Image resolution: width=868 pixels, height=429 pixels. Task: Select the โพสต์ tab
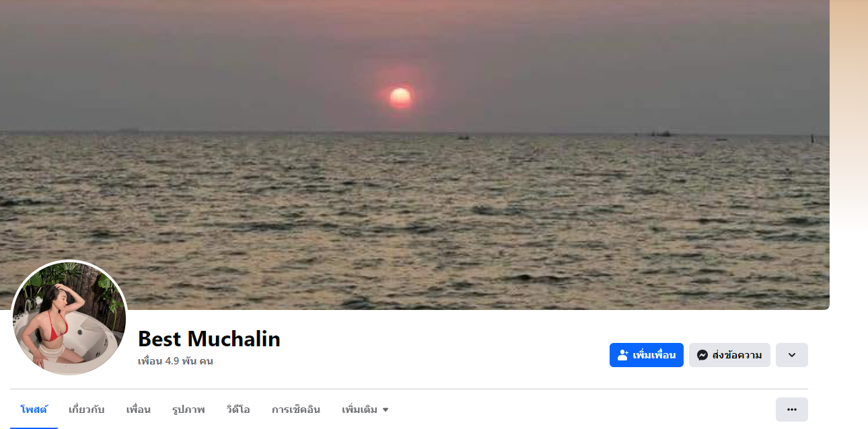click(34, 409)
